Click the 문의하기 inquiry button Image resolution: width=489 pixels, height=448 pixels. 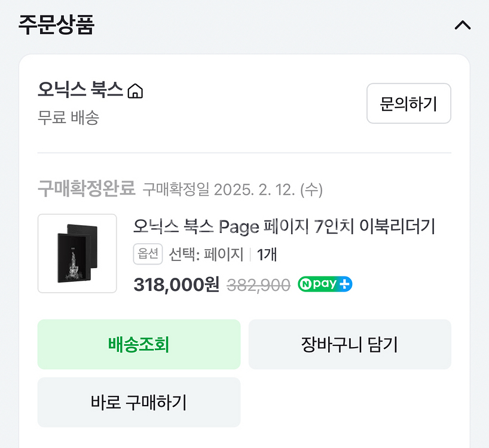click(x=409, y=104)
